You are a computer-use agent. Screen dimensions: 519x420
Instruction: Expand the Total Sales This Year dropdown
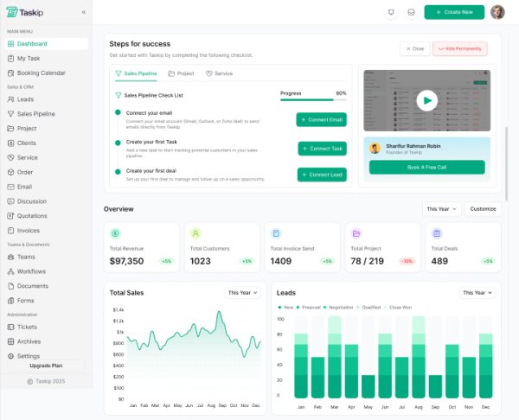tap(242, 293)
